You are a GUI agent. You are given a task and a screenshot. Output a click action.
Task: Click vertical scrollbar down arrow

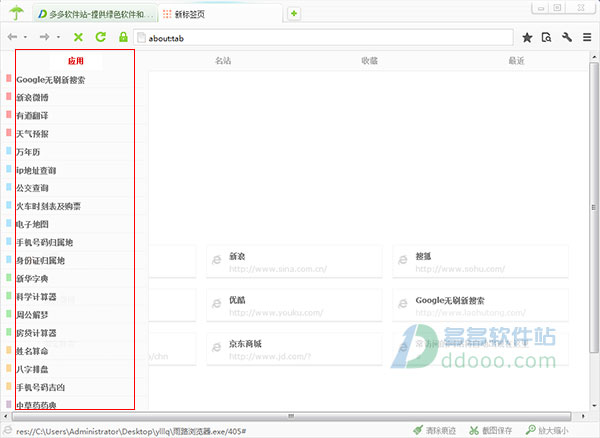coord(594,405)
